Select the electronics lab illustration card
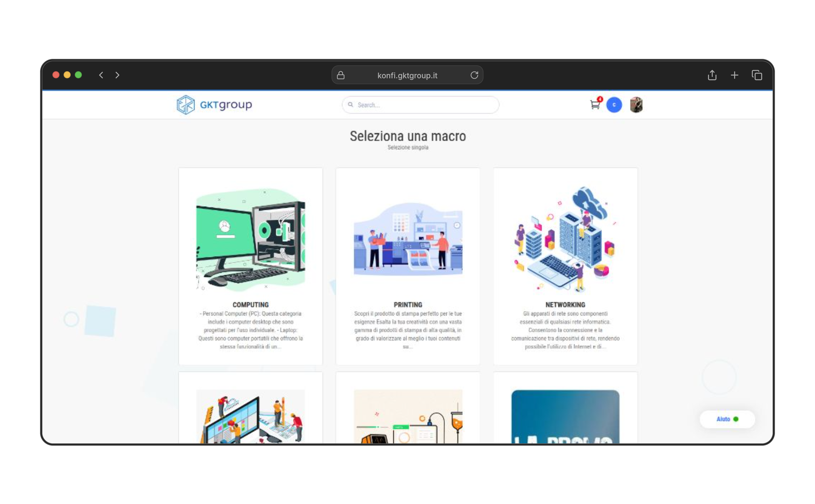Image resolution: width=815 pixels, height=504 pixels. click(x=408, y=416)
